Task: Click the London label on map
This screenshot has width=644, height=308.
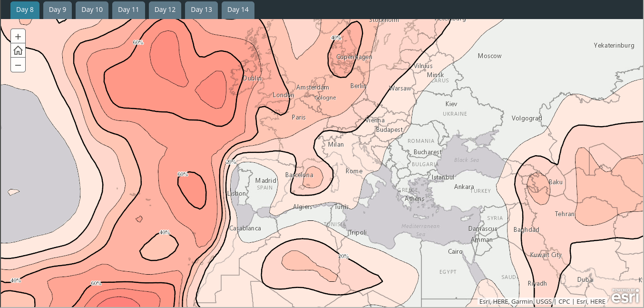Action: tap(283, 95)
